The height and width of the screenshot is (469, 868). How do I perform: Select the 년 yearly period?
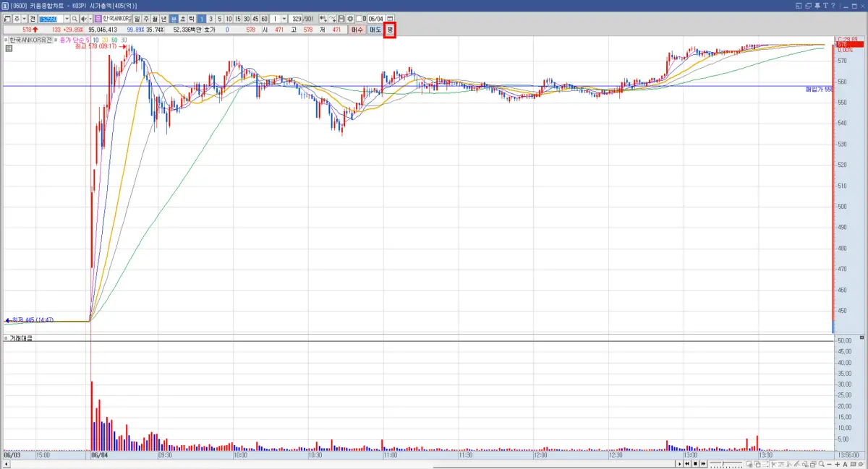(163, 18)
